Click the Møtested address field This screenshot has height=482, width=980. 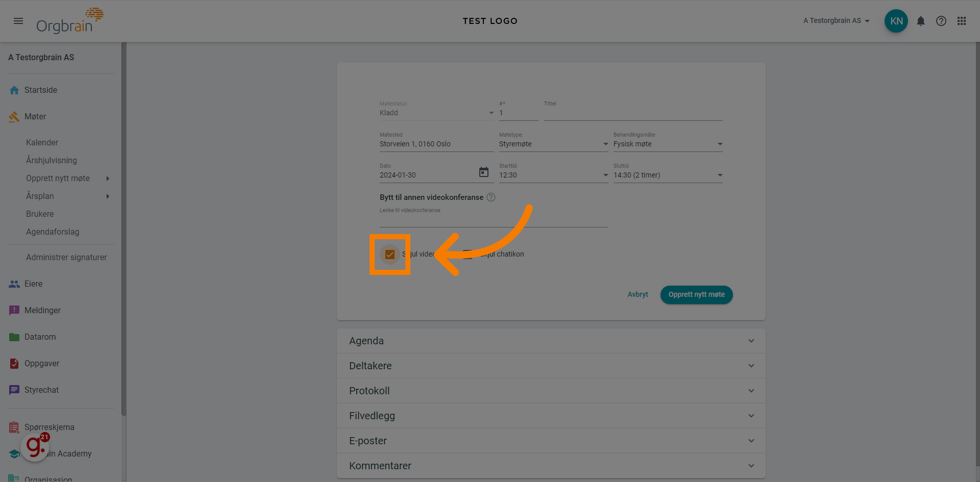[x=437, y=144]
